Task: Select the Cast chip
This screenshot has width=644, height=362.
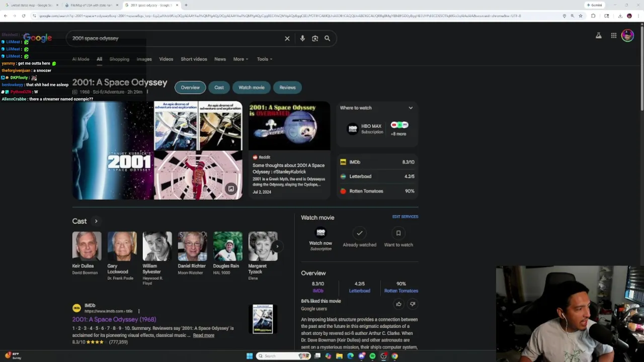Action: pyautogui.click(x=219, y=87)
